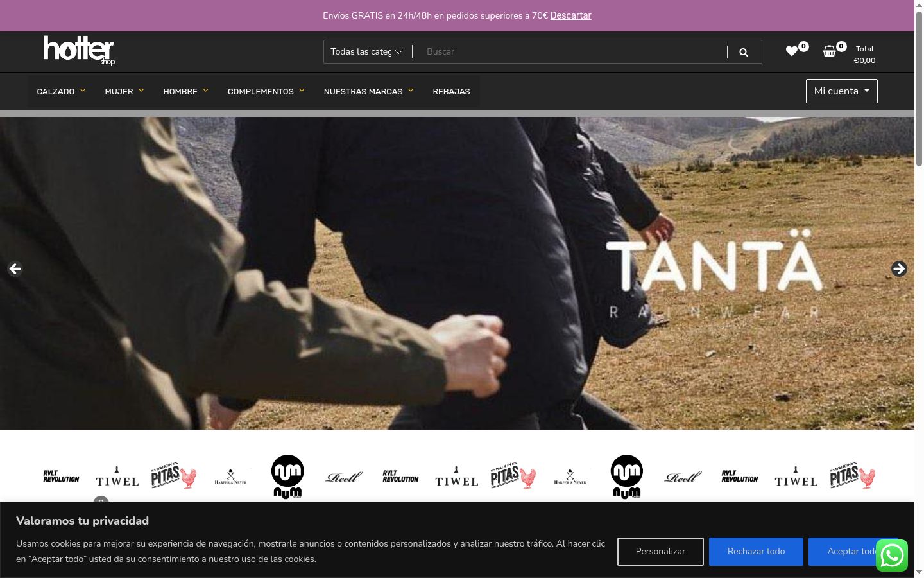The width and height of the screenshot is (924, 578).
Task: Select the third Tiwel brand logo
Action: coord(796,477)
